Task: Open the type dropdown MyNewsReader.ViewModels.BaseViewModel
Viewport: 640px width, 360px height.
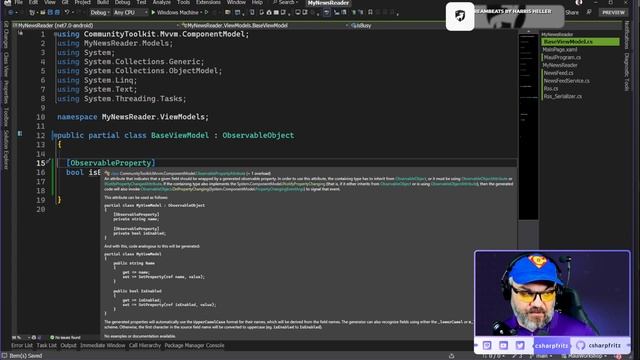Action: [x=264, y=25]
